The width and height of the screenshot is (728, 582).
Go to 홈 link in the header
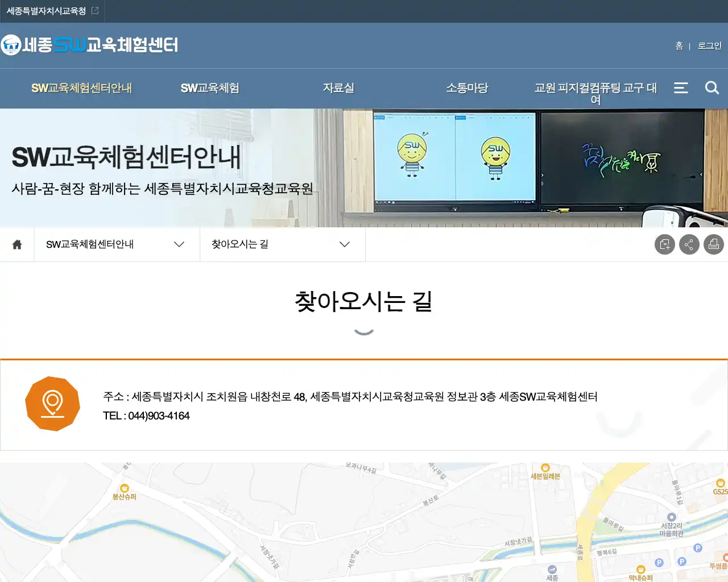(x=679, y=45)
